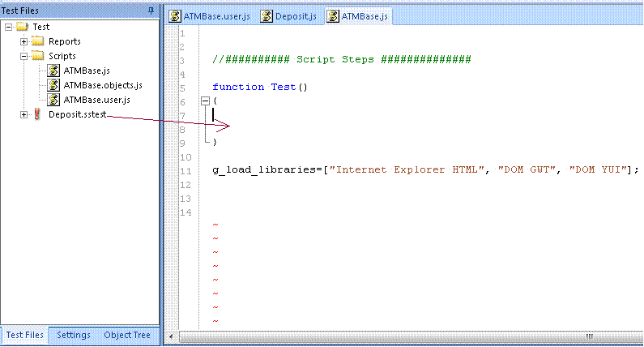Switch to the Deposit.js editor tab
This screenshot has width=644, height=347.
click(x=288, y=17)
